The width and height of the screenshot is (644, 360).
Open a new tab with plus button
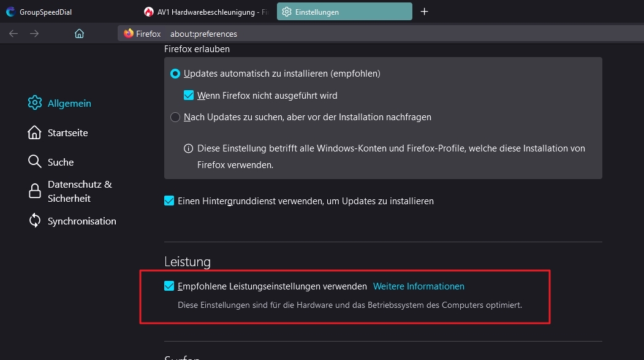[x=425, y=12]
